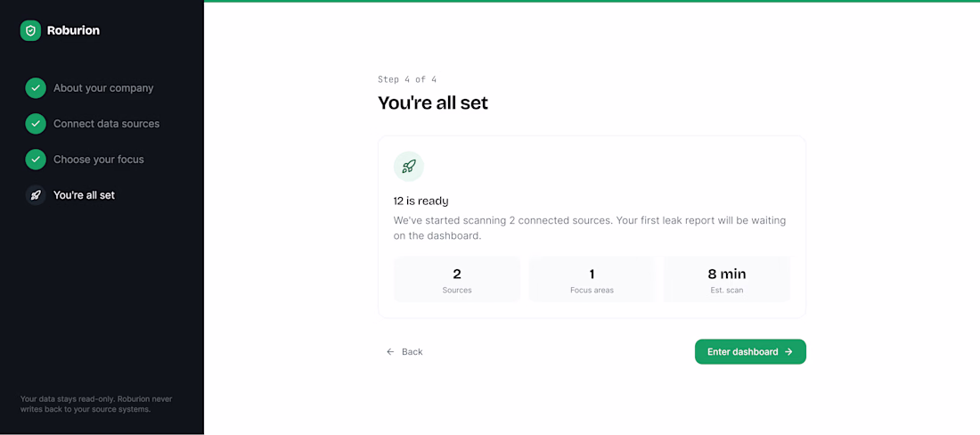980x435 pixels.
Task: Click the green progress bar at top
Action: 592,1
